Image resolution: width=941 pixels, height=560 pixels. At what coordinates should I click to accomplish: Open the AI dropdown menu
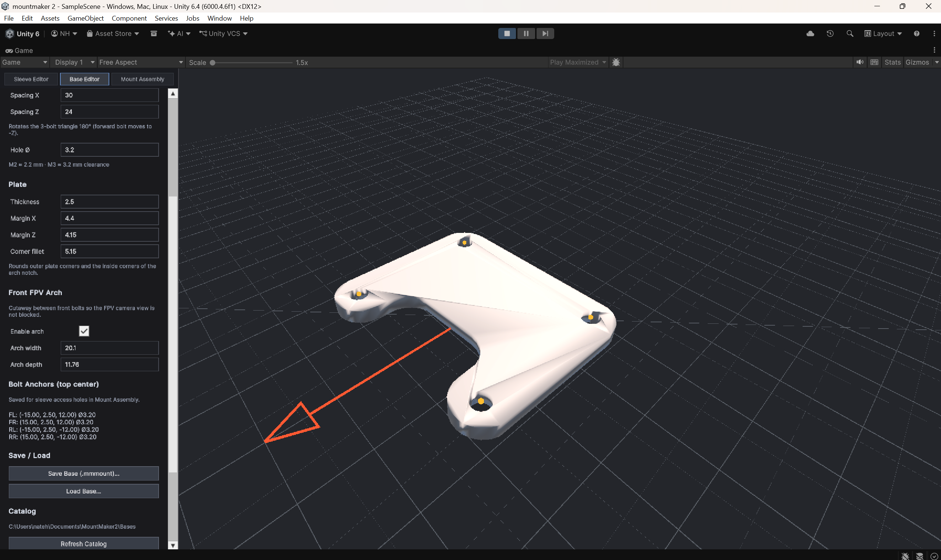[x=179, y=33]
